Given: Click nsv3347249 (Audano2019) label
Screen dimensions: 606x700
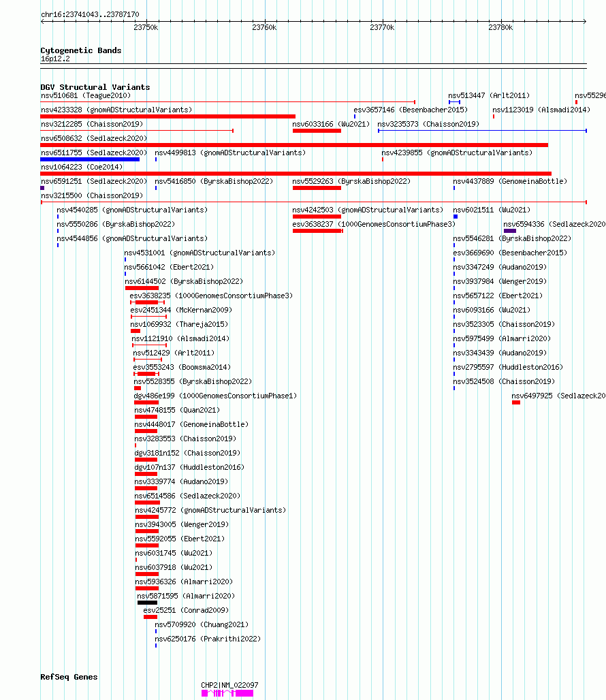Looking at the screenshot, I should point(500,267).
